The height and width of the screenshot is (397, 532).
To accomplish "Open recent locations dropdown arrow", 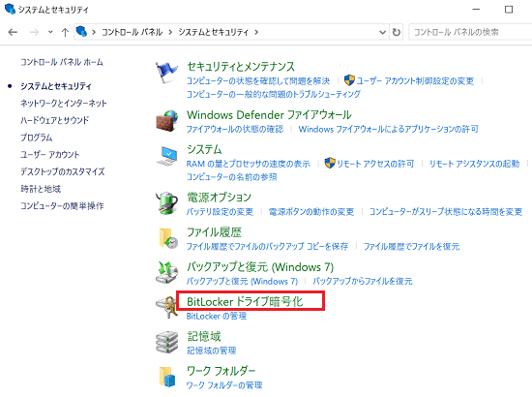I will pos(50,32).
